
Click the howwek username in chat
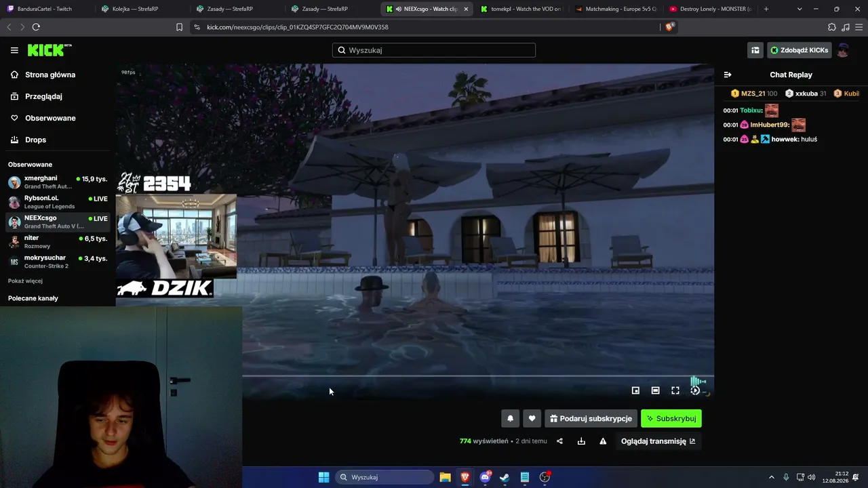click(785, 139)
